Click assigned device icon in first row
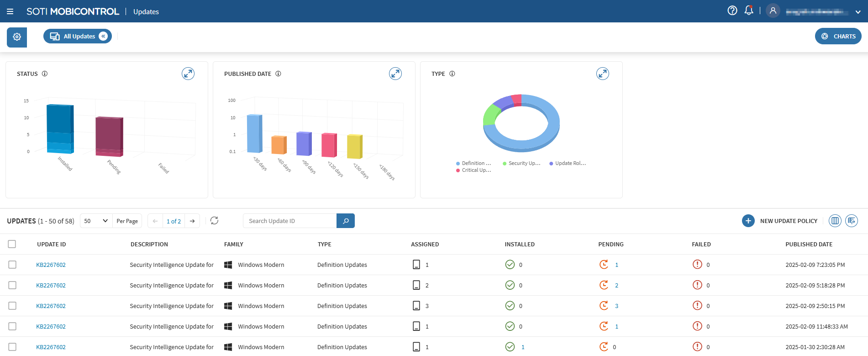 (416, 264)
